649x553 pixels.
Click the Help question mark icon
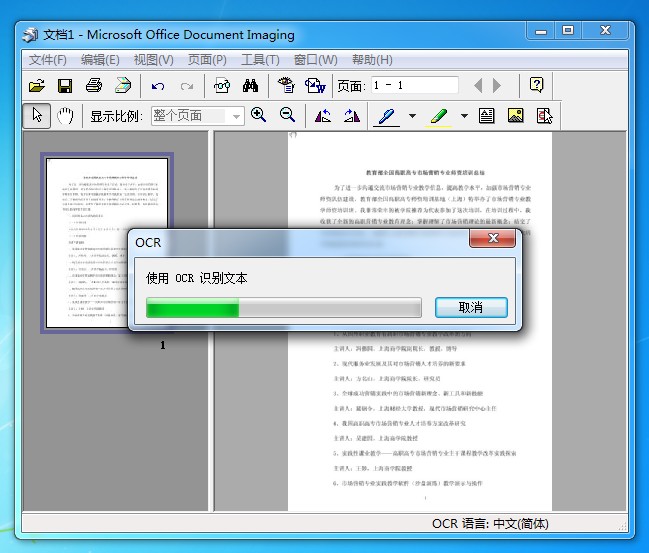coord(536,85)
